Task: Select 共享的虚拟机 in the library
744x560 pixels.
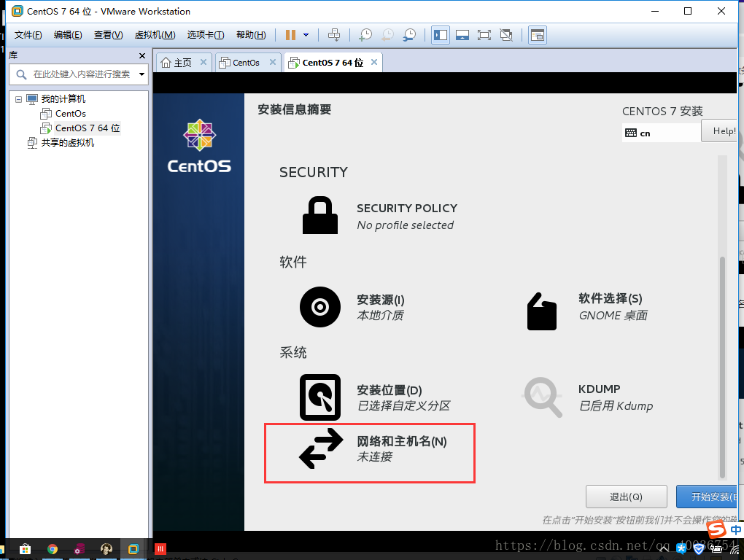Action: 67,143
